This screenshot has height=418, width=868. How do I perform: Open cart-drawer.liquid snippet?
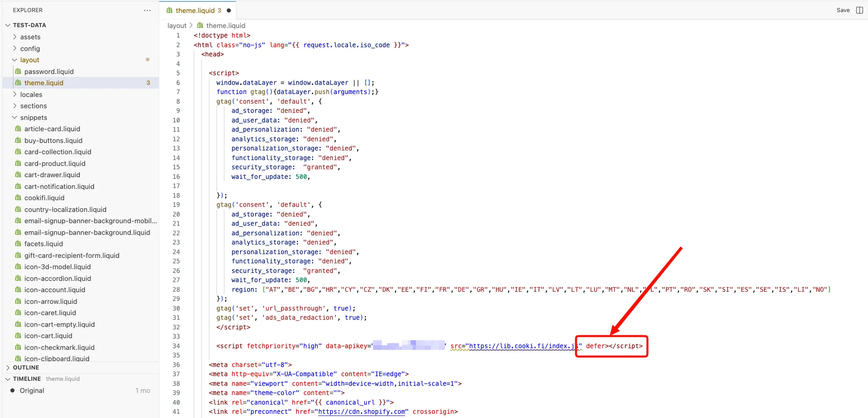[x=52, y=175]
